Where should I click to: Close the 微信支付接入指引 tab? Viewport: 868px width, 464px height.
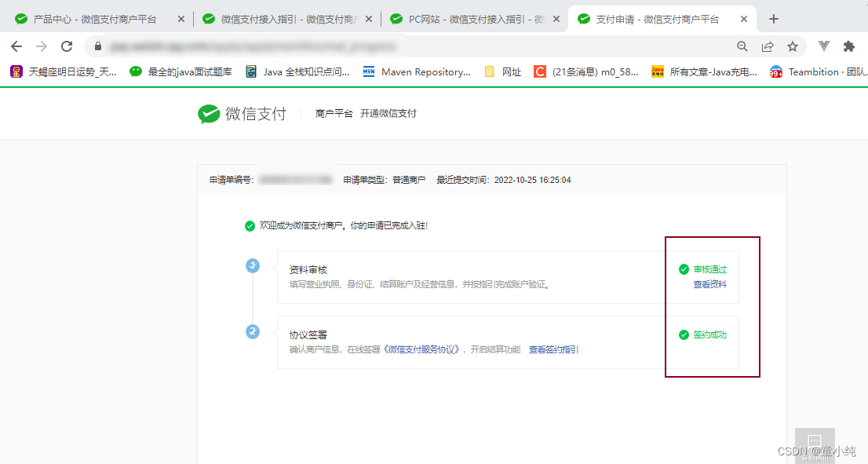pos(369,19)
